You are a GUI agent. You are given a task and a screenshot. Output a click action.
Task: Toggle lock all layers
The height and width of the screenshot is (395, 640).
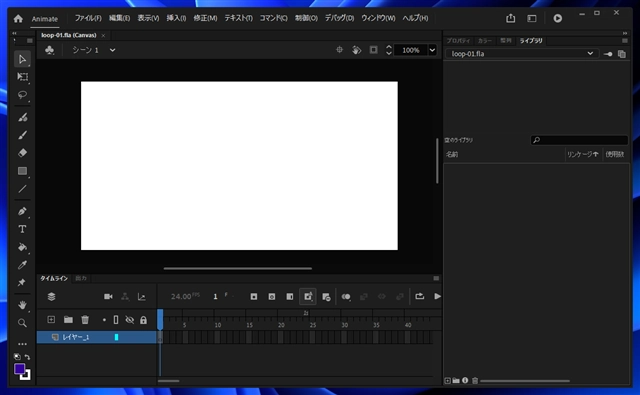143,320
